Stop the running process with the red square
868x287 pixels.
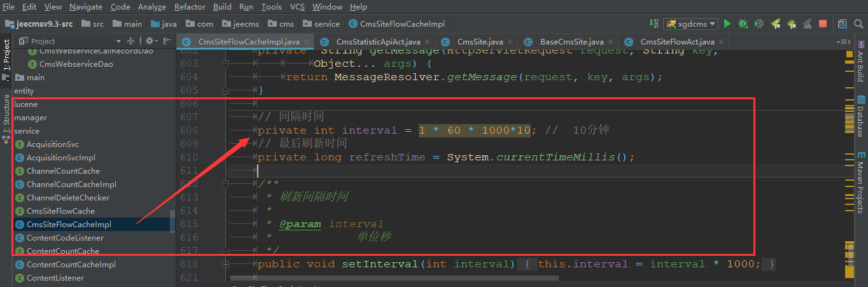[823, 24]
